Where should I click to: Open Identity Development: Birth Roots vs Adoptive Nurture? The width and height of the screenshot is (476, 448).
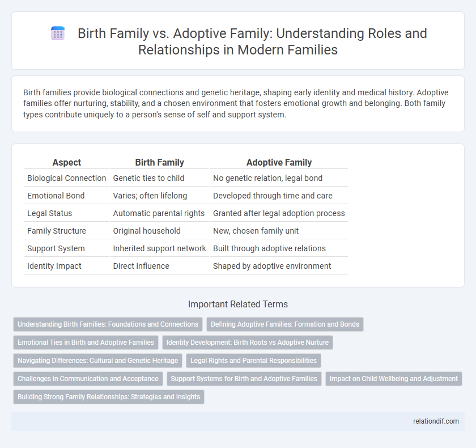point(248,343)
